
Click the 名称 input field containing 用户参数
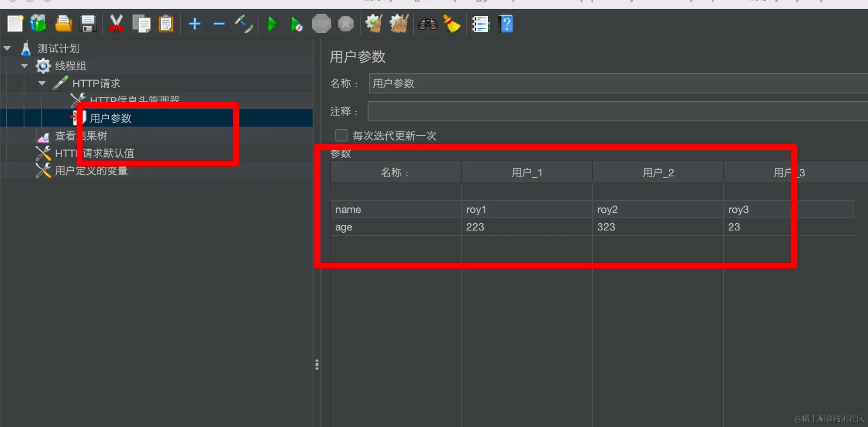(618, 83)
